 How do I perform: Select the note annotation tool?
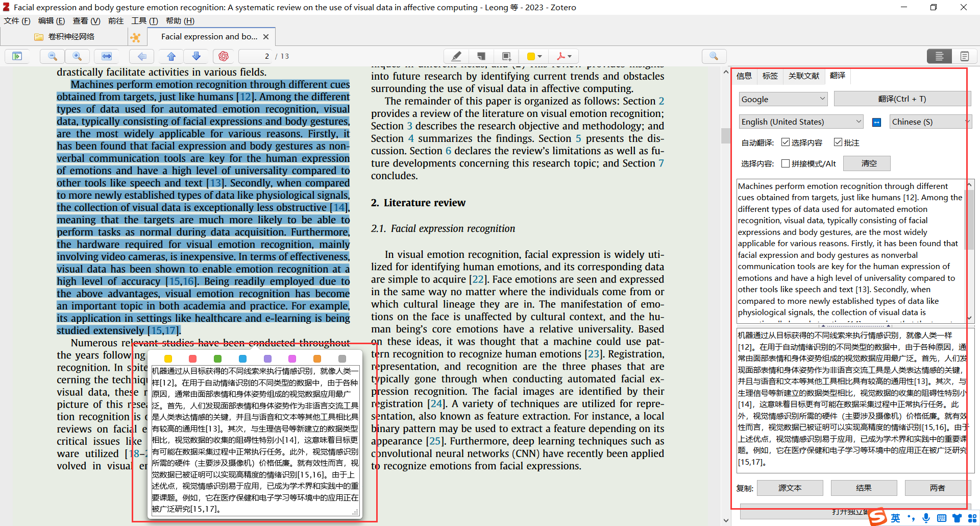pyautogui.click(x=481, y=56)
